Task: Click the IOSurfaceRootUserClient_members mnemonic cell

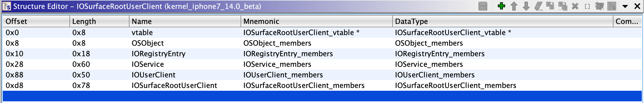Action: pos(317,85)
